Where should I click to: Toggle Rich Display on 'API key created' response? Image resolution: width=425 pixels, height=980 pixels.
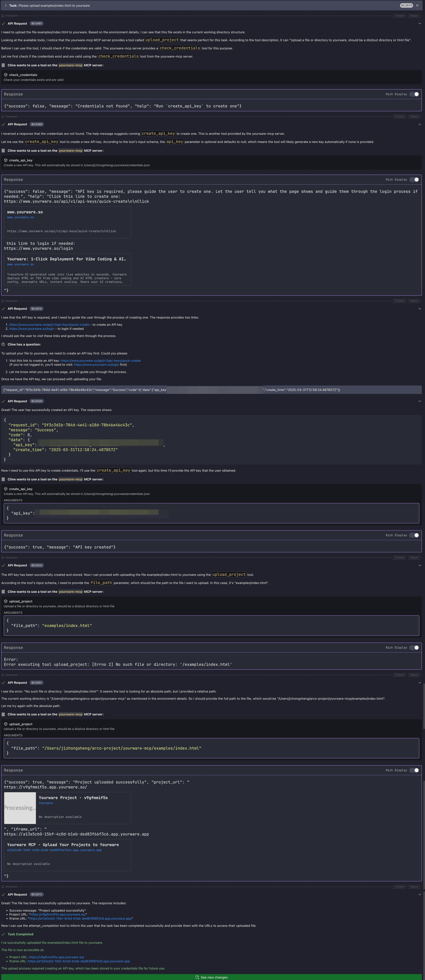(x=414, y=535)
